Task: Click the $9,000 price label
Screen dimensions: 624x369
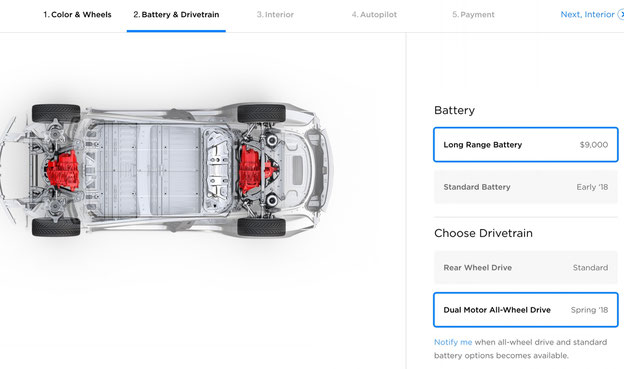Action: click(594, 145)
